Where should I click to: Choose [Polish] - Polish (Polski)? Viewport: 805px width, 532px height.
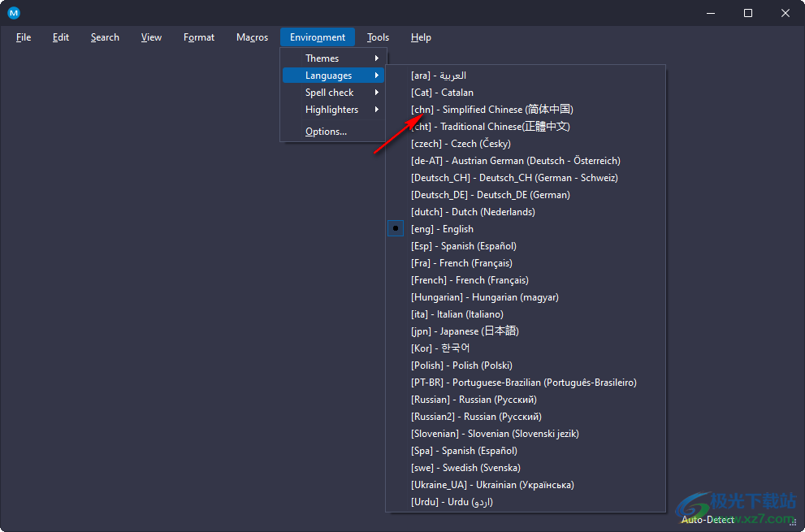(526, 365)
